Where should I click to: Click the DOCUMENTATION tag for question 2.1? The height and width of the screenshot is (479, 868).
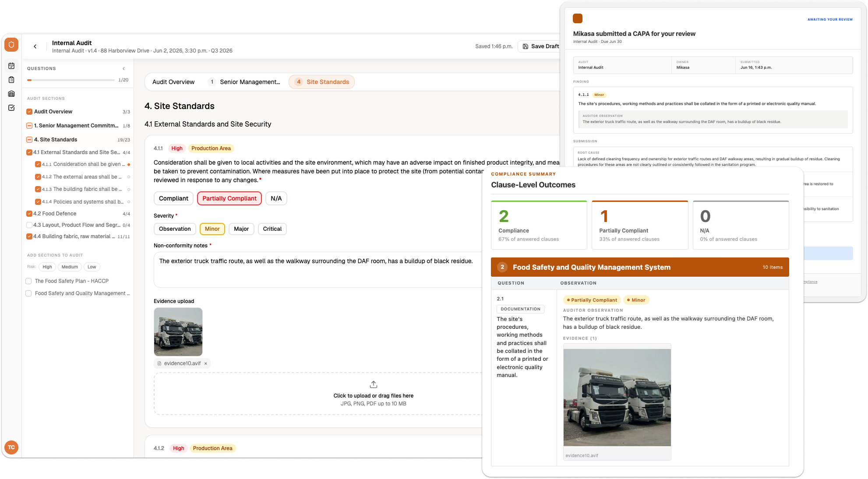point(520,309)
